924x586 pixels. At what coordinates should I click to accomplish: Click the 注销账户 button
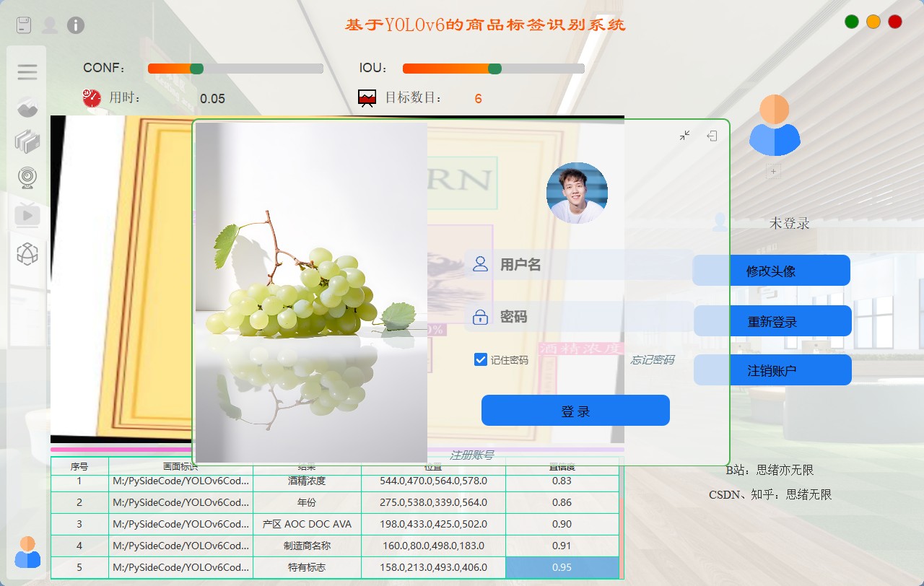point(772,370)
